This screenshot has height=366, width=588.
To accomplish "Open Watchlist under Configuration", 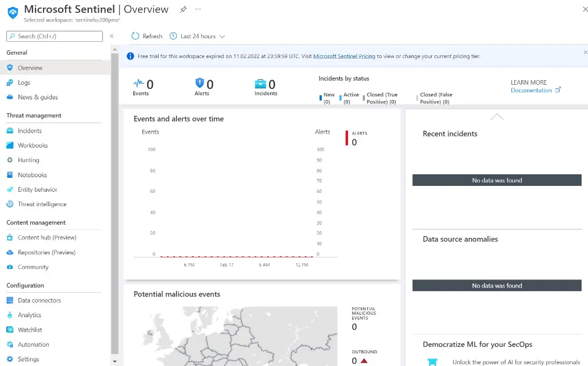I will click(x=30, y=329).
